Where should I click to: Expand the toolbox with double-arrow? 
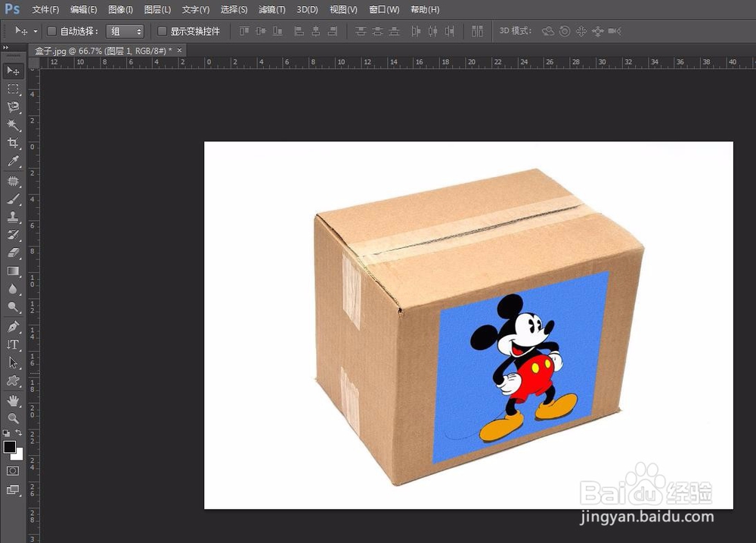coord(6,47)
